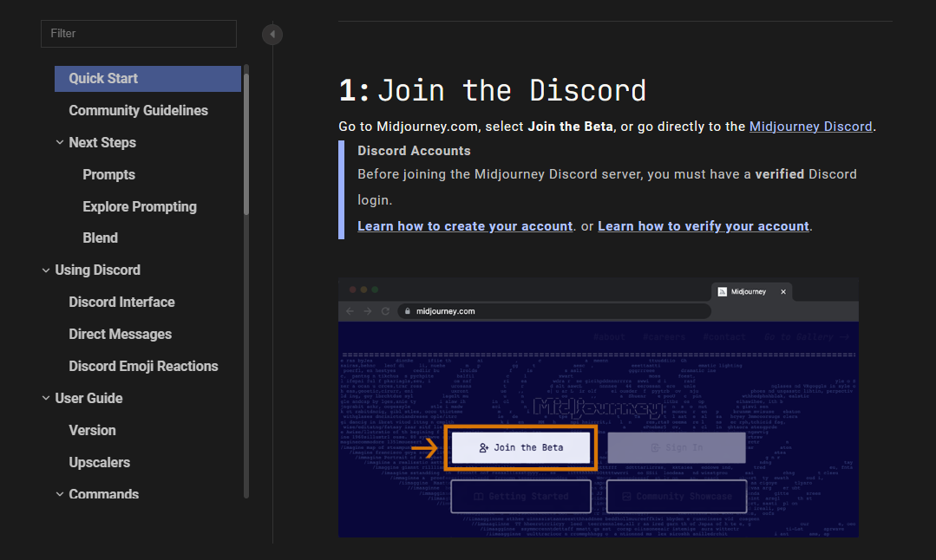
Task: Open the Using Discord section
Action: click(98, 270)
